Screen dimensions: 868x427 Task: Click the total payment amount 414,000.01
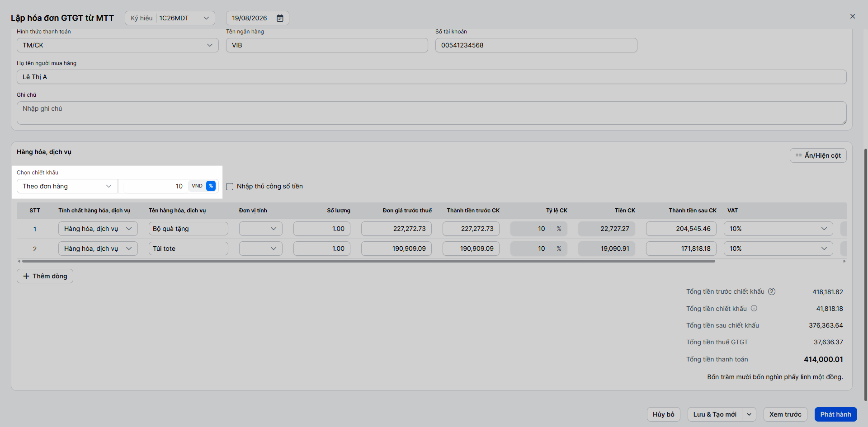click(x=823, y=360)
